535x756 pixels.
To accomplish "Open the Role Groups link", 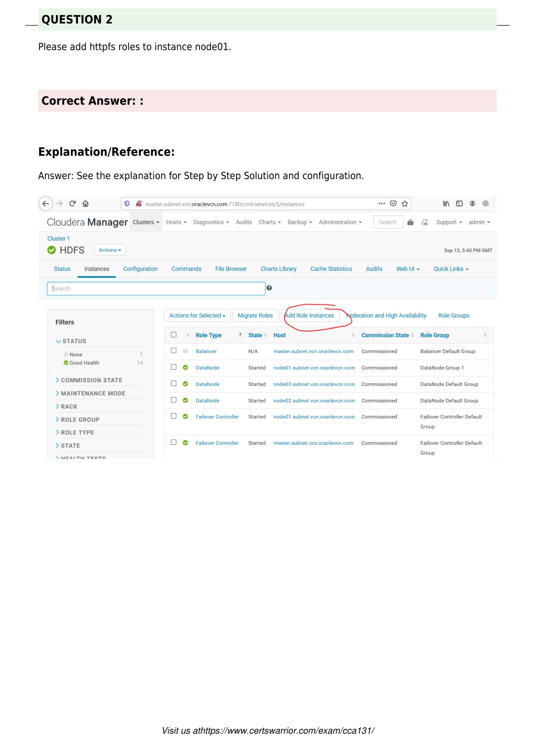I will [x=453, y=316].
